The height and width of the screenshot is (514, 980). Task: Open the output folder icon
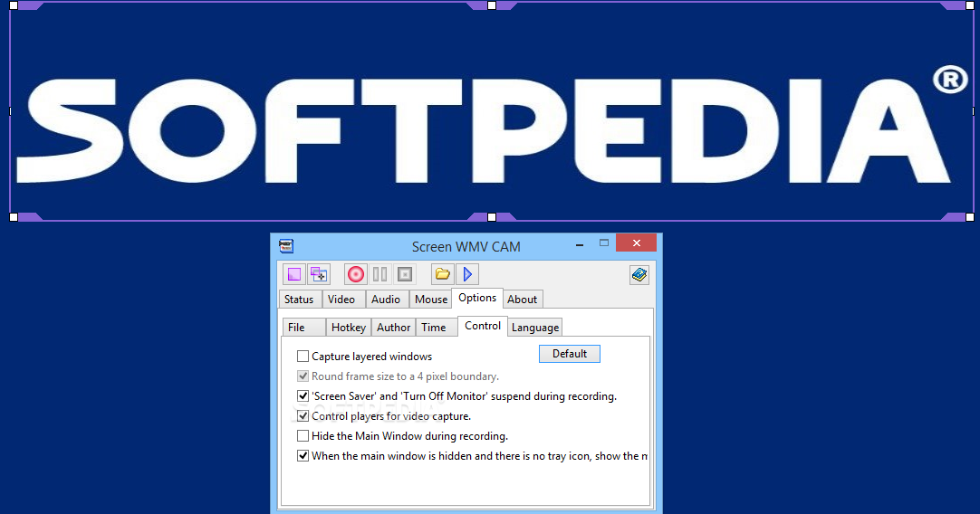(443, 274)
